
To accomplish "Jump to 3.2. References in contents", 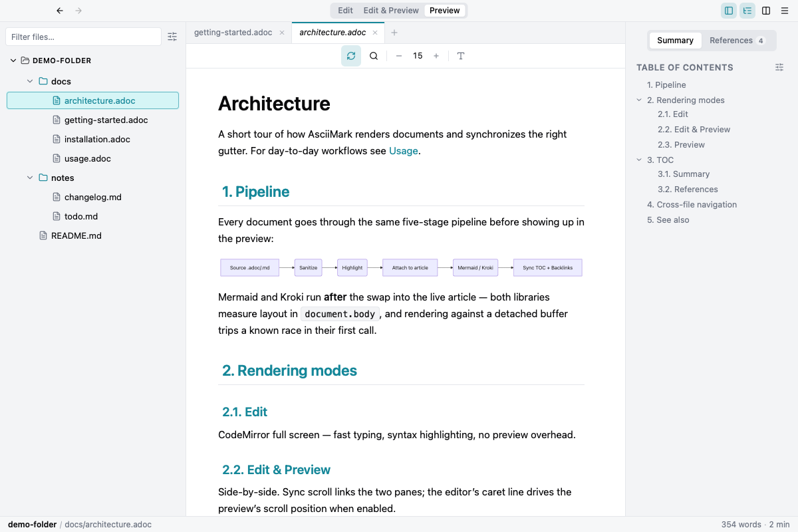I will 688,190.
